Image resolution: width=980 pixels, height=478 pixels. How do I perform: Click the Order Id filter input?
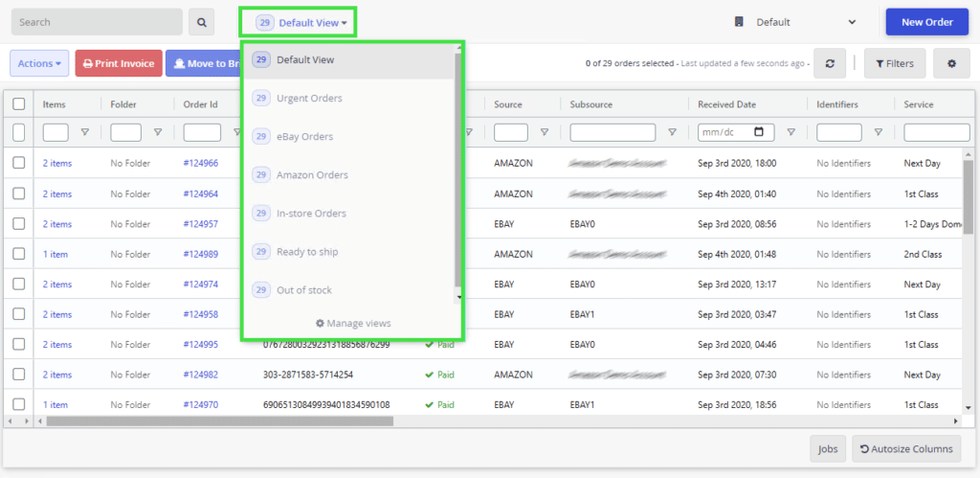coord(202,132)
